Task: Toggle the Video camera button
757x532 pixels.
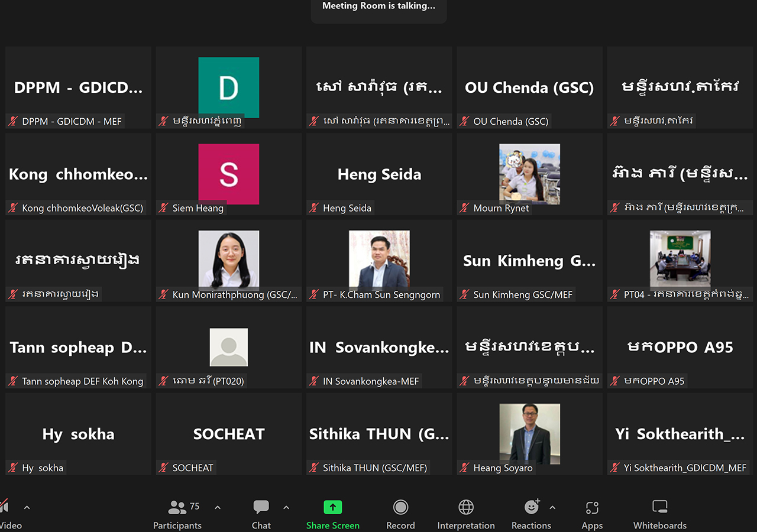Action: [x=5, y=507]
